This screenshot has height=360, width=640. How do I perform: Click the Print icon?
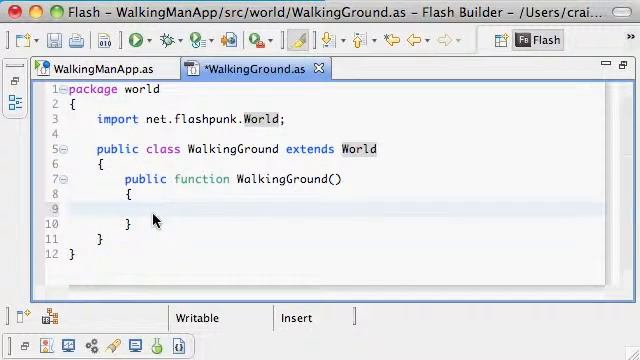pos(76,41)
